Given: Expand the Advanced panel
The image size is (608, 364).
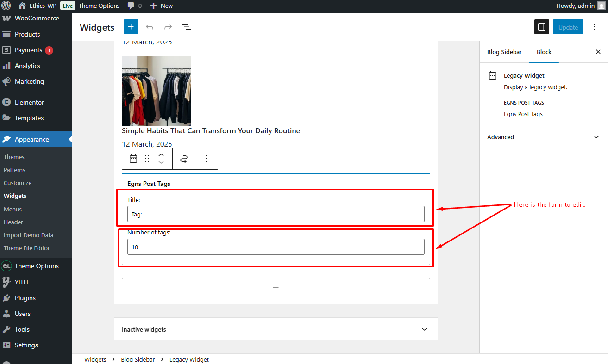Looking at the screenshot, I should pos(544,137).
